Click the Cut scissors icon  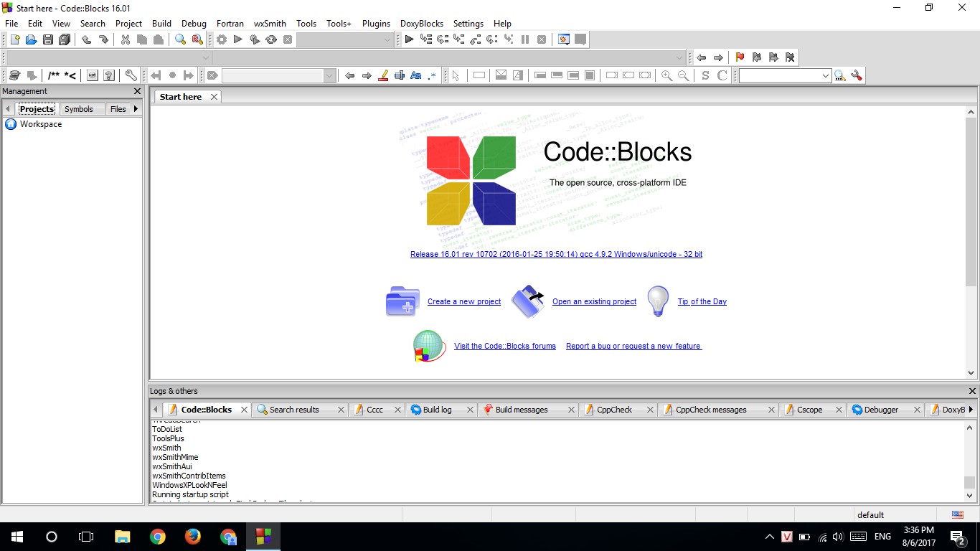point(126,39)
